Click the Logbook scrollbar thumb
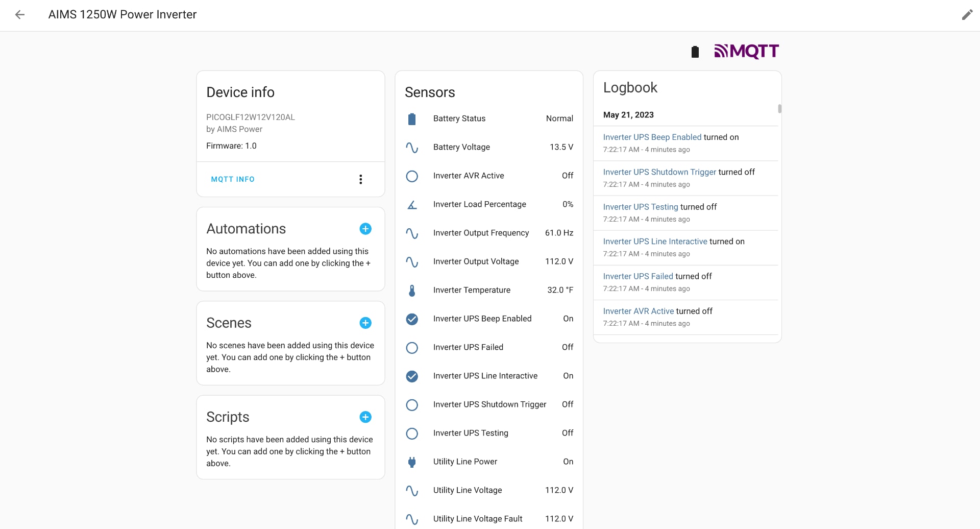 tap(779, 109)
